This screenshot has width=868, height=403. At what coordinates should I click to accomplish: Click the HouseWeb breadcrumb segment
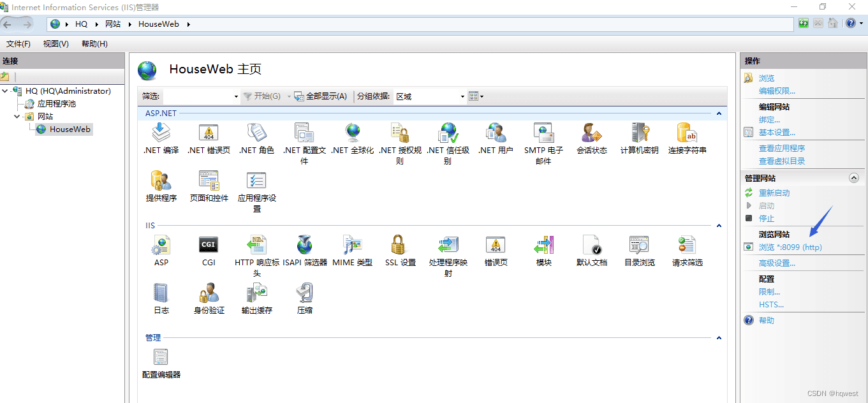click(x=159, y=24)
